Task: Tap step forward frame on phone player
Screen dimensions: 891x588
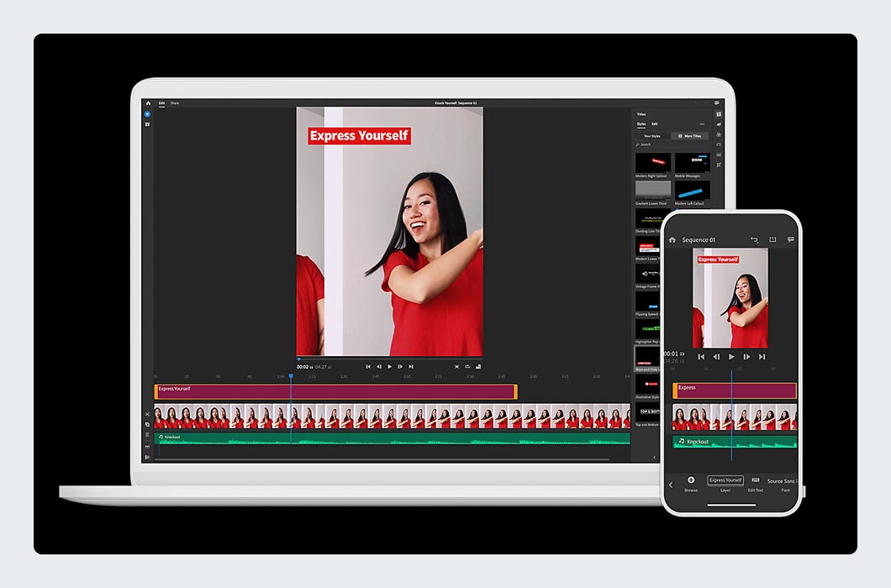Action: click(746, 357)
